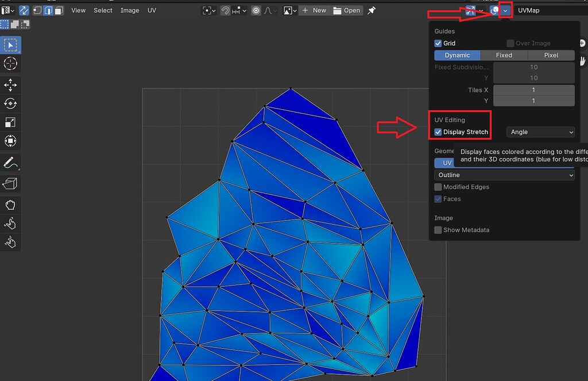Activate the Grab brush at toolbar bottom
Screen dimensions: 588x381
10,205
